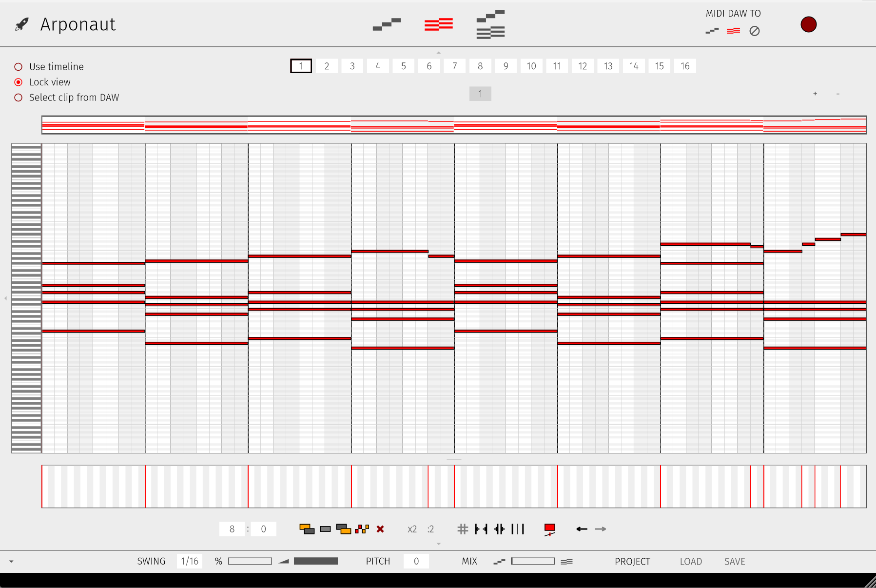Image resolution: width=876 pixels, height=588 pixels.
Task: Click the randomize notes icon
Action: (363, 529)
